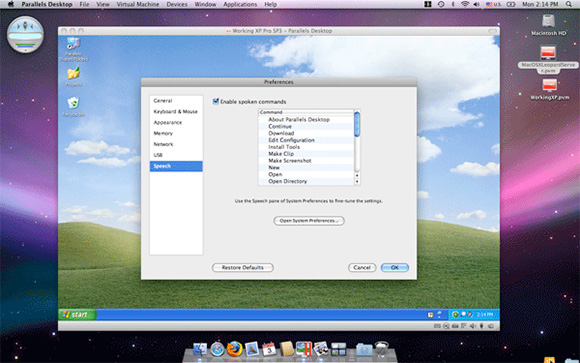This screenshot has height=363, width=580.
Task: Click Parallels status bar keyboard icon
Action: point(437,326)
